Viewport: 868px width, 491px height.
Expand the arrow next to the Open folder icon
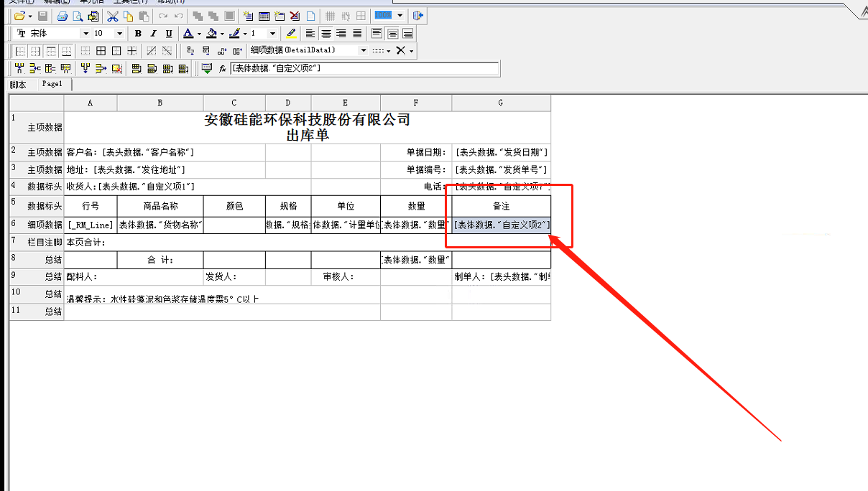[x=30, y=16]
